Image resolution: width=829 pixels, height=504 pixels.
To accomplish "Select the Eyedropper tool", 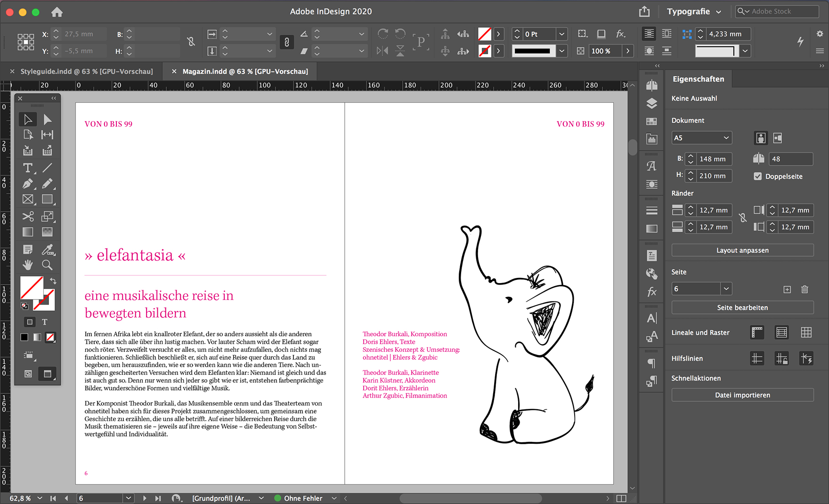I will tap(47, 249).
